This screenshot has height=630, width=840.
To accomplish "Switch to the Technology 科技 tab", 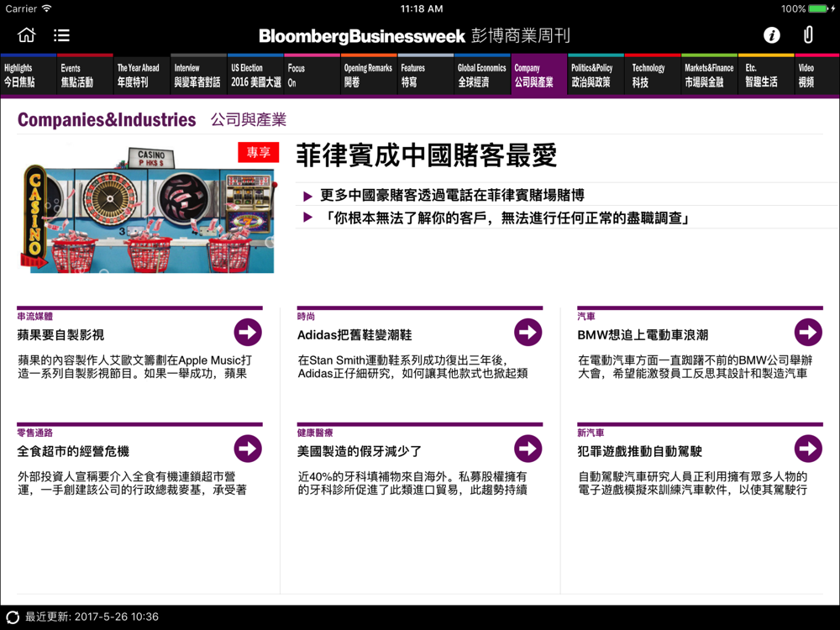I will (x=653, y=75).
